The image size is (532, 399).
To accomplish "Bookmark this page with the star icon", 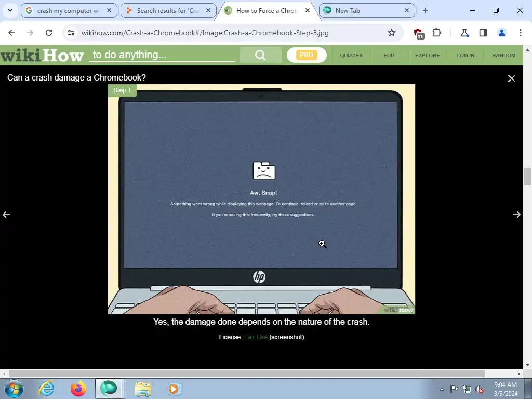I will tap(392, 33).
